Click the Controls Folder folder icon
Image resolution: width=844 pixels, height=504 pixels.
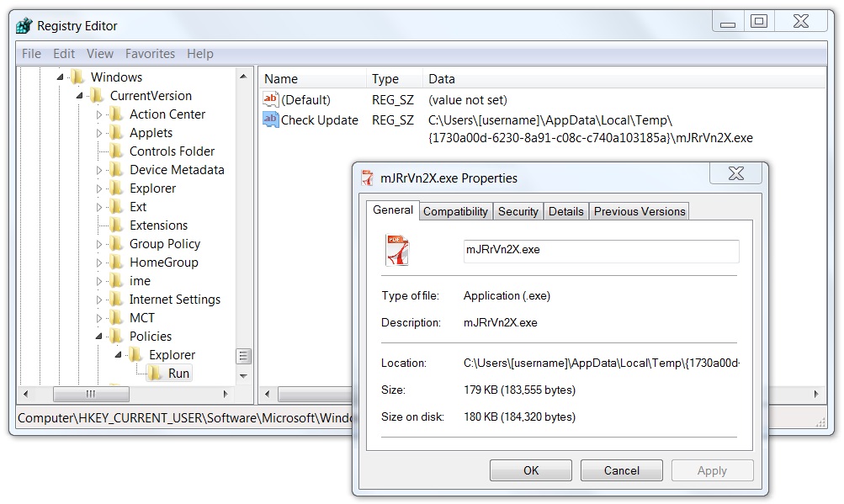[x=117, y=151]
